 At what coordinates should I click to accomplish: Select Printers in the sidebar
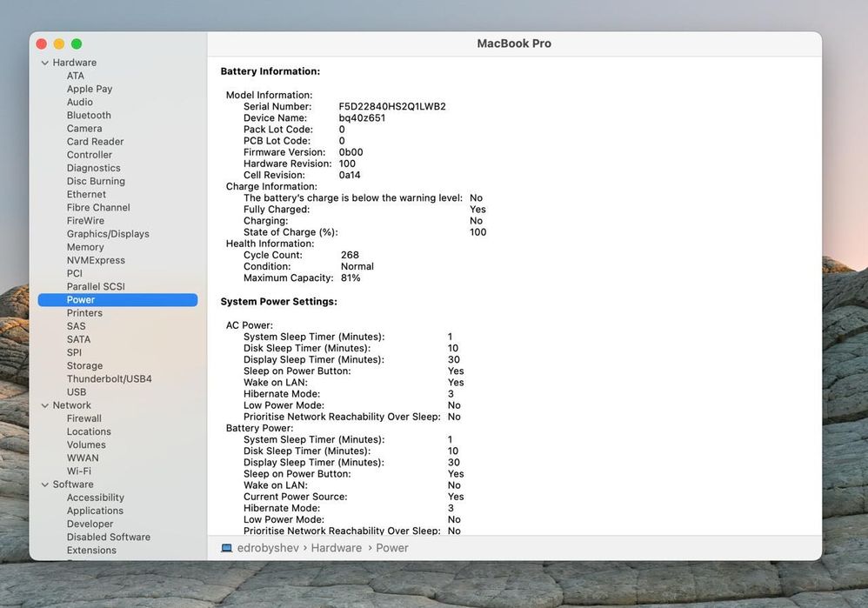pos(84,313)
